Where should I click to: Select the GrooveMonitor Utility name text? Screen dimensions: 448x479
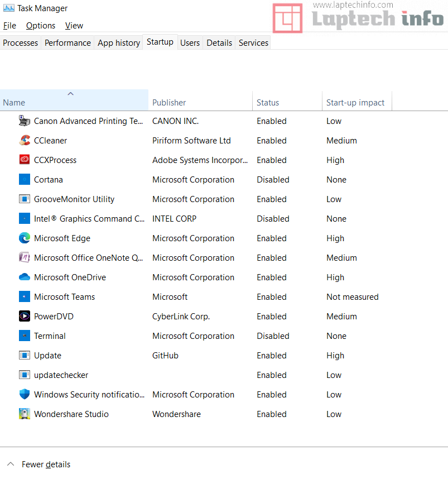coord(74,199)
